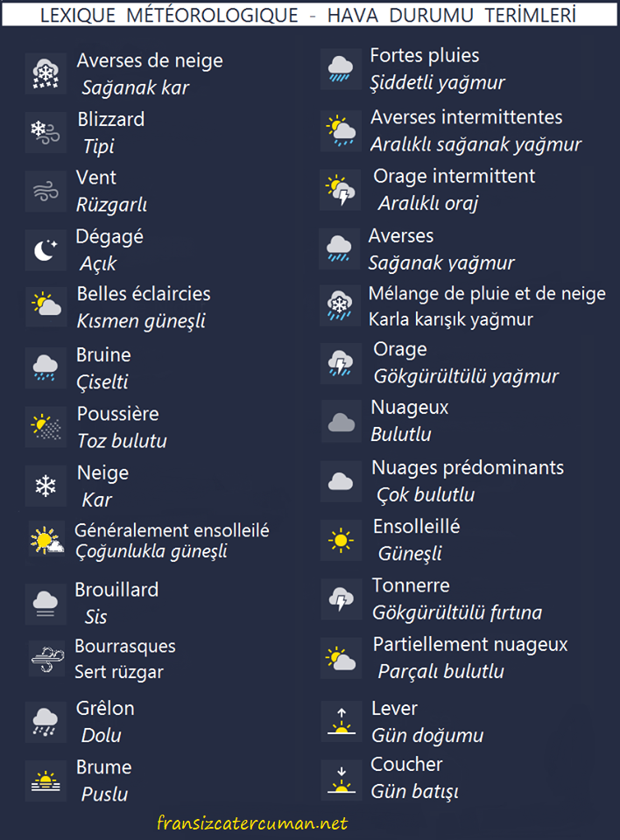Click the Bourrasques gusty wind icon
Image resolution: width=620 pixels, height=840 pixels.
pos(47,660)
